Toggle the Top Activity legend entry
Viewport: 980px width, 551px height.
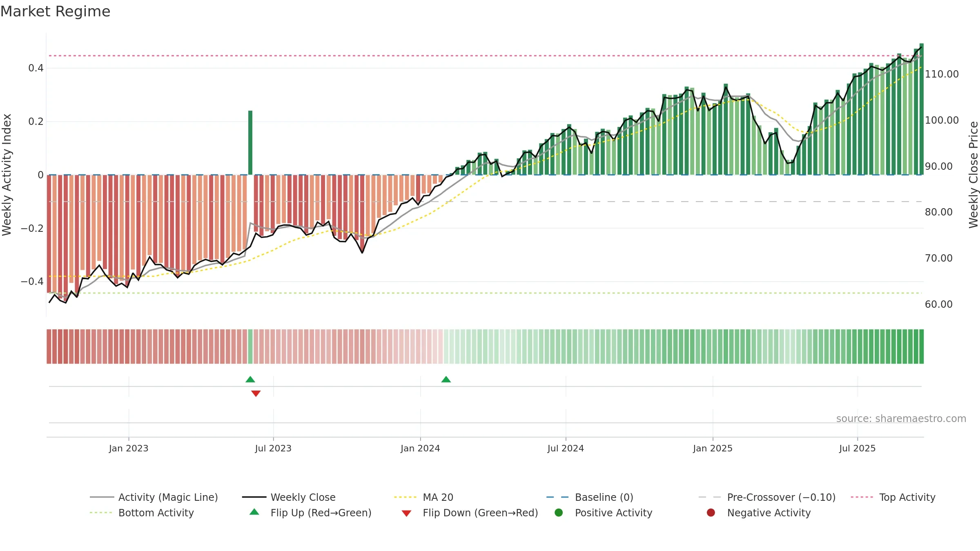893,497
